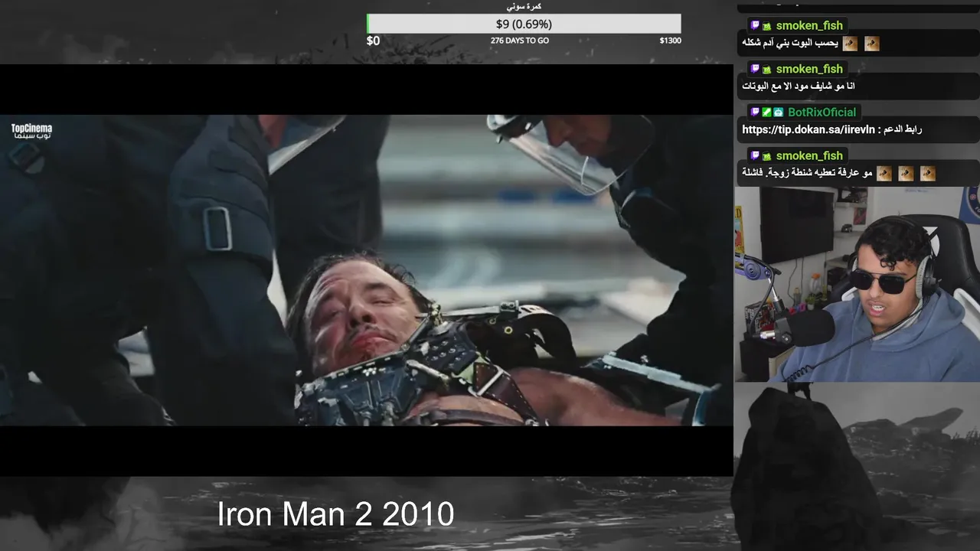Click the BotRixOficial username in chat
Image resolution: width=980 pixels, height=551 pixels.
pyautogui.click(x=822, y=112)
